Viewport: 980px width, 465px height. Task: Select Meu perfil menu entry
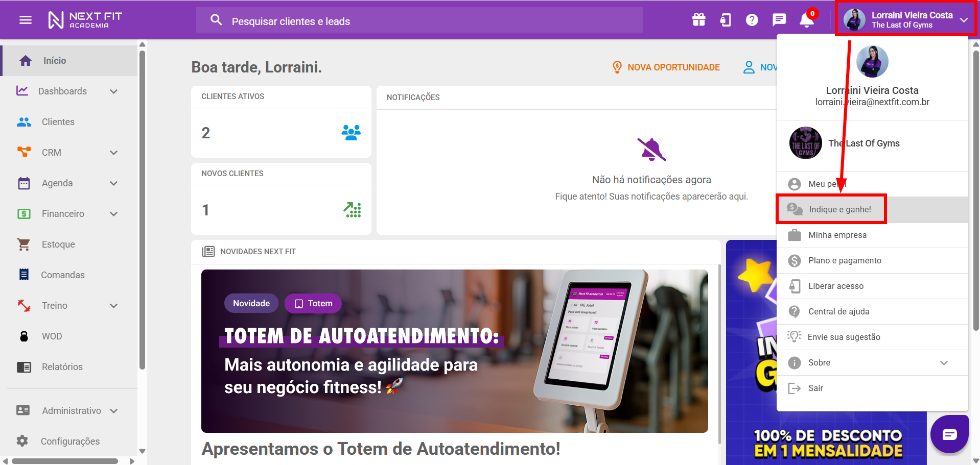pos(872,184)
